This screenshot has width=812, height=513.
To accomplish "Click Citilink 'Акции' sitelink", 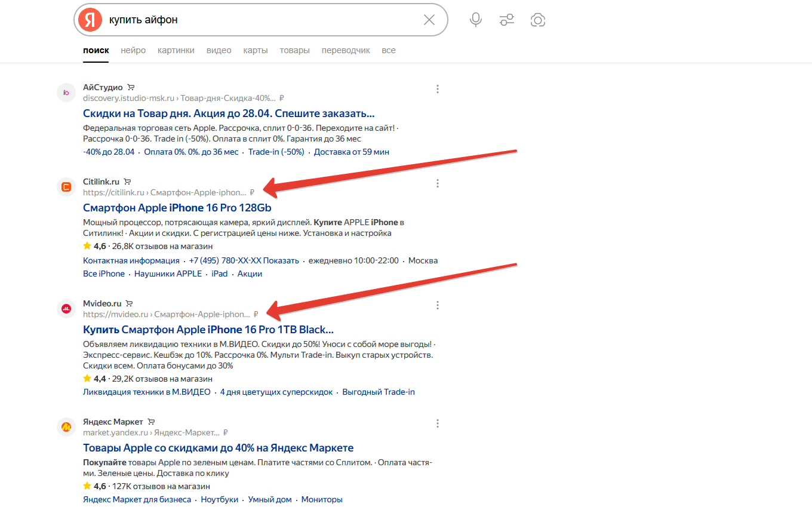I will click(x=250, y=274).
